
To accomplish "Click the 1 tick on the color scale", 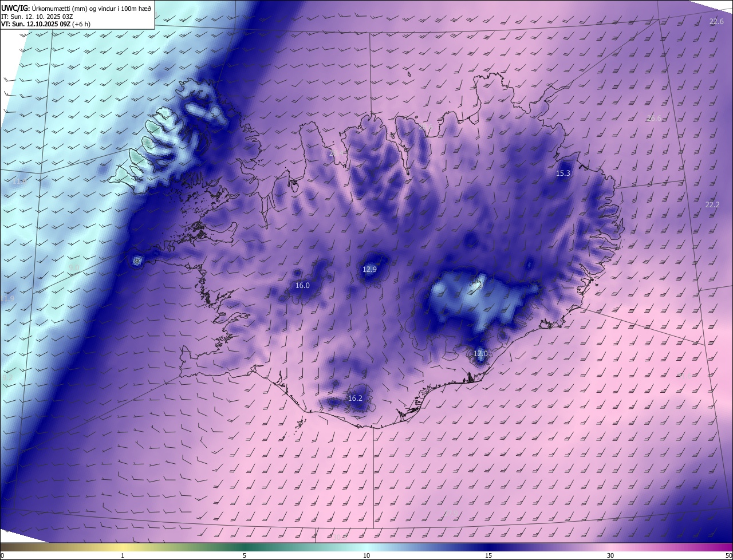I will point(123,555).
